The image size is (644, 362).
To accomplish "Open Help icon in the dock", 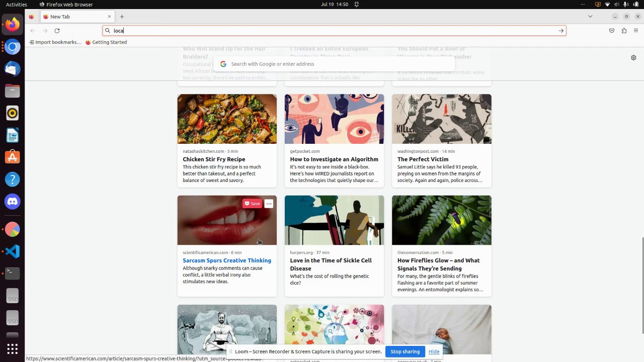I will [13, 179].
